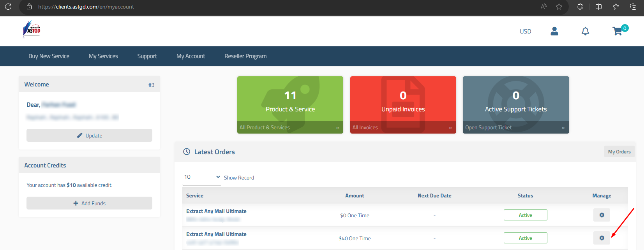Open My Services menu

click(103, 56)
